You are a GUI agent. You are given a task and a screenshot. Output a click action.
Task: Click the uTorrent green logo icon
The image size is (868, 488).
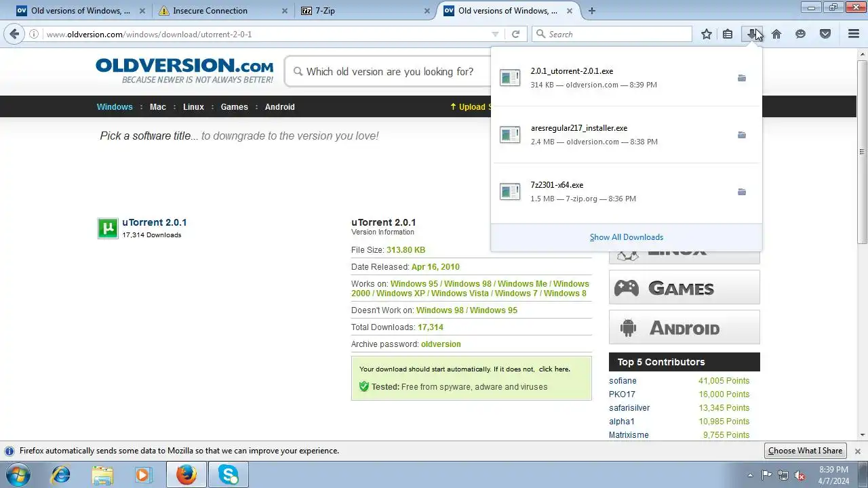click(108, 228)
